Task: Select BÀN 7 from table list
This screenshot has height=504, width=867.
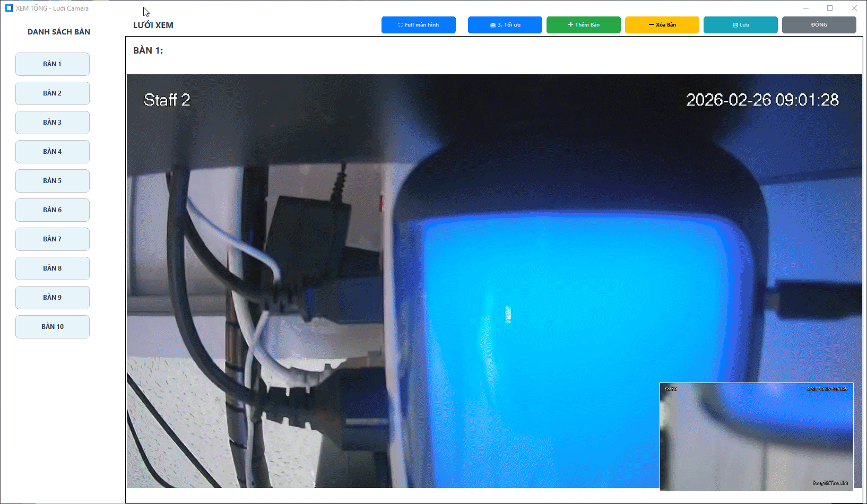Action: [53, 239]
